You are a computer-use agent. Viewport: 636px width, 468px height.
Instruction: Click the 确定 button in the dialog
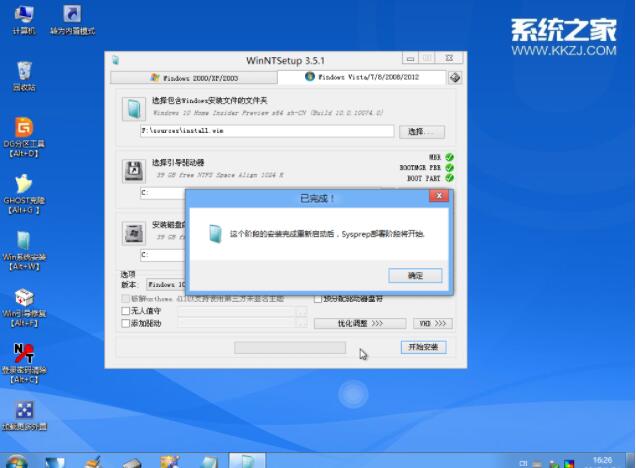click(x=415, y=275)
